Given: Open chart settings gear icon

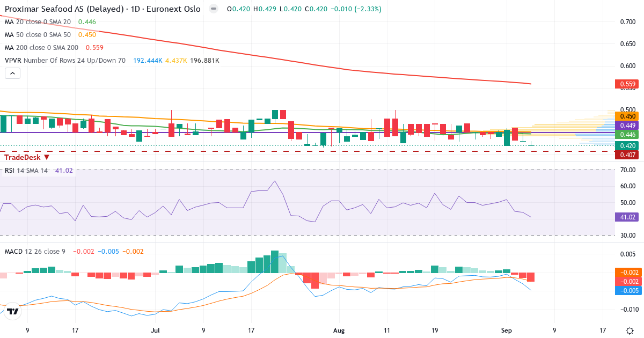Looking at the screenshot, I should (x=629, y=330).
